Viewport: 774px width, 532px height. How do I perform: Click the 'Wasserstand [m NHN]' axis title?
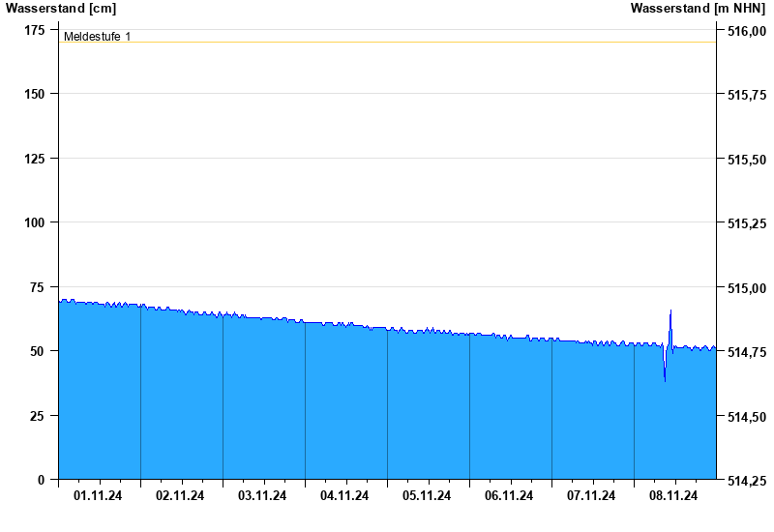coord(698,9)
